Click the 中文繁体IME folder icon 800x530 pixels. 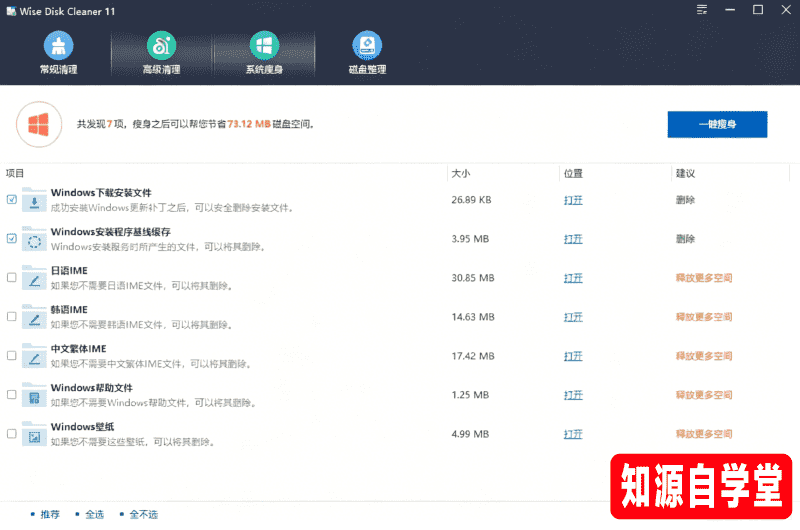tap(34, 357)
